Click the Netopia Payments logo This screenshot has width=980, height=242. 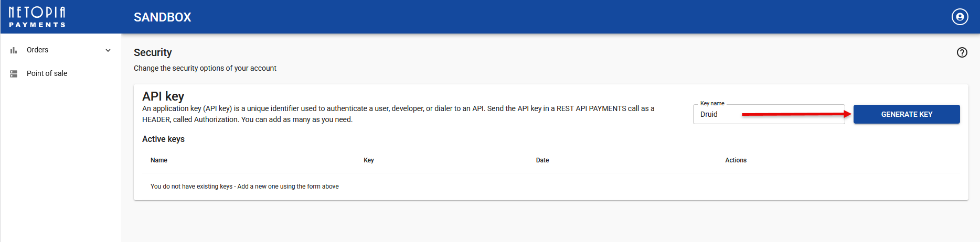(37, 17)
